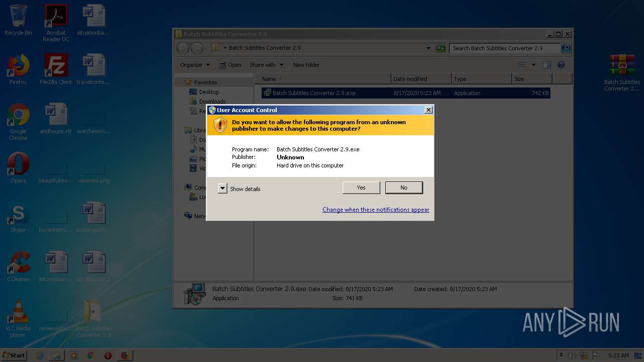Screen dimensions: 644x362
Task: Open VLC media player desktop icon
Action: coord(18,319)
